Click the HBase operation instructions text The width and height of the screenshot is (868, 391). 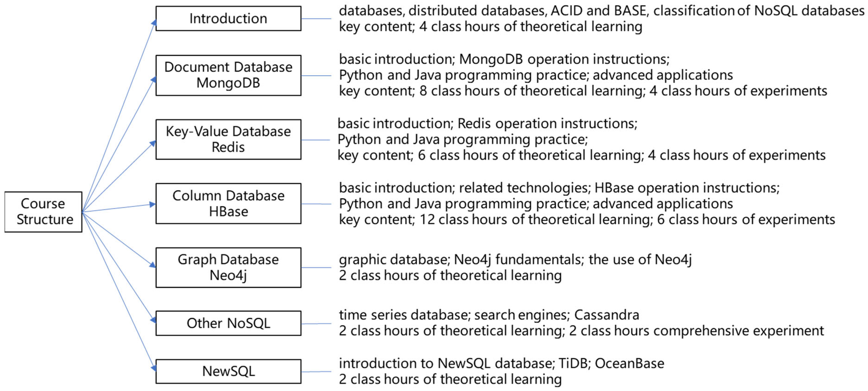(x=687, y=188)
